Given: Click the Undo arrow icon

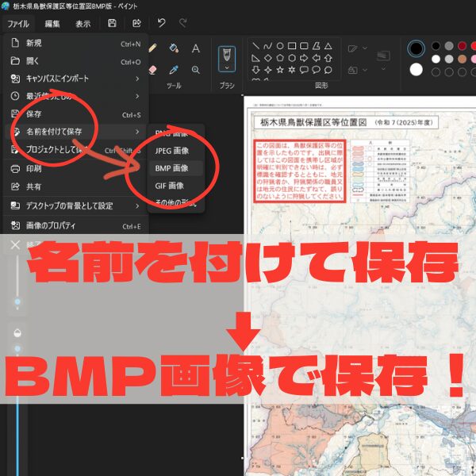Looking at the screenshot, I should 162,24.
